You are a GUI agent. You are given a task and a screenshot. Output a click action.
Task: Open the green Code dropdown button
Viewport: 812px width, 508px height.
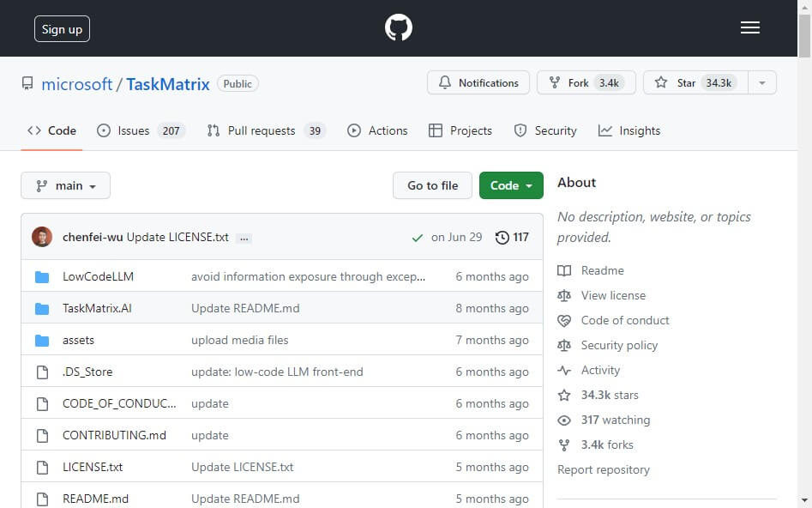(511, 185)
